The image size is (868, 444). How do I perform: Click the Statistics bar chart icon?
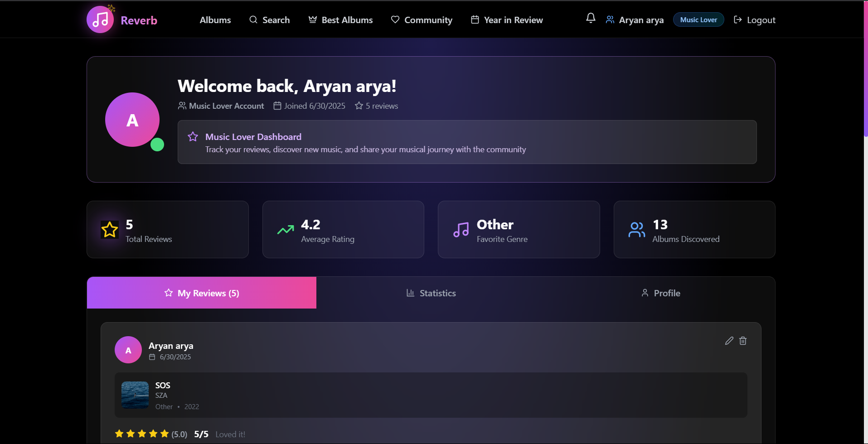[411, 293]
